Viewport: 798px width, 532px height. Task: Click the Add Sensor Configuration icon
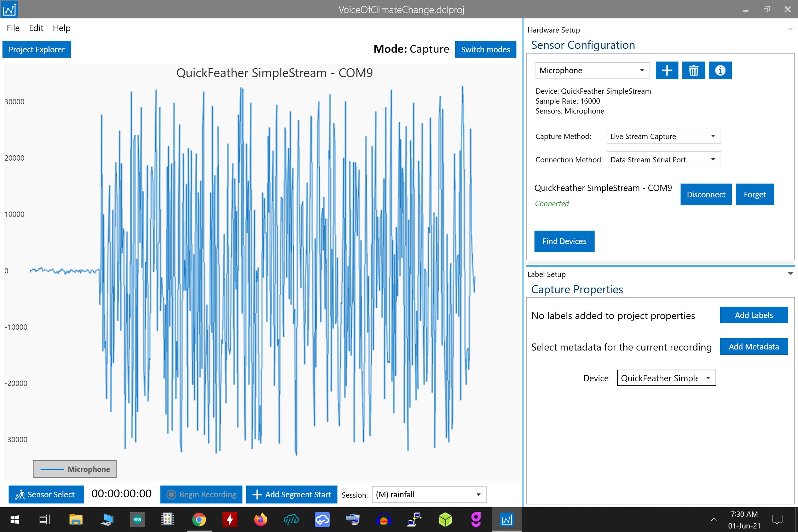(666, 71)
